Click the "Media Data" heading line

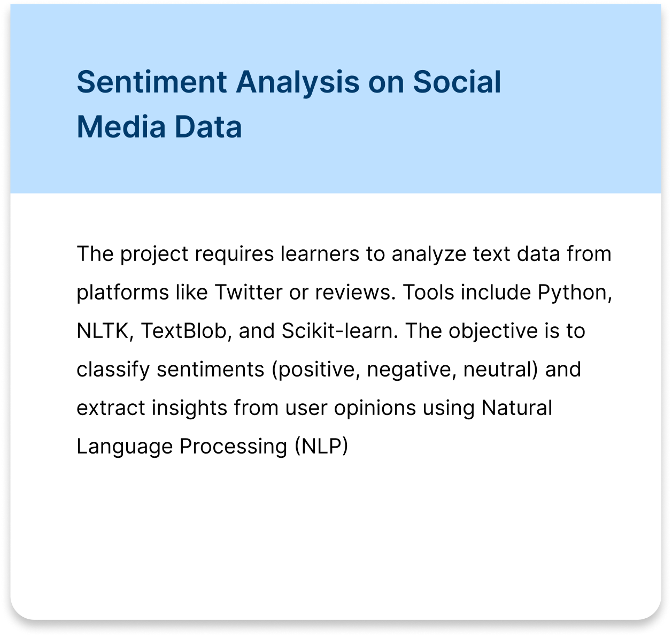159,127
